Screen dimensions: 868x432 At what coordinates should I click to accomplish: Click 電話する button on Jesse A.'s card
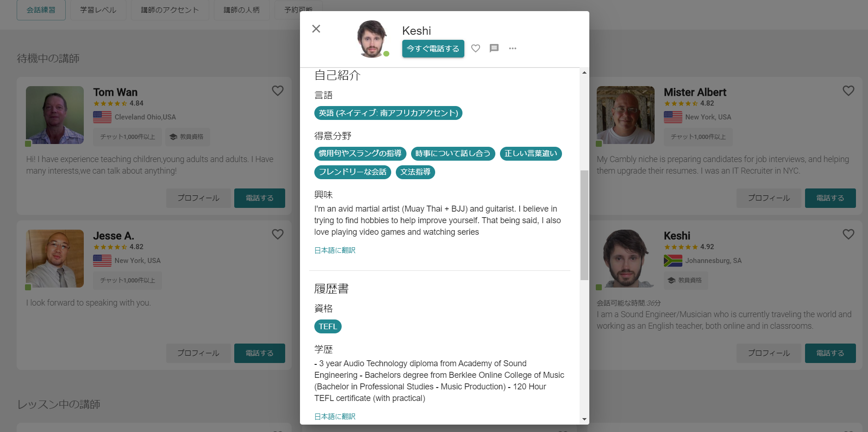pyautogui.click(x=259, y=353)
